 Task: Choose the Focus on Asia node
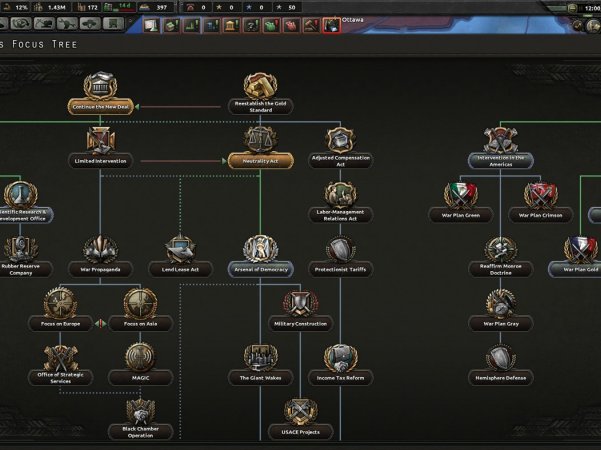140,324
